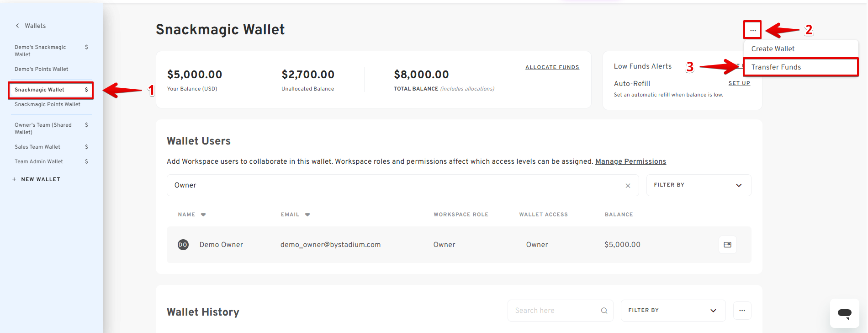Click the DO avatar for Demo Owner

tap(183, 245)
